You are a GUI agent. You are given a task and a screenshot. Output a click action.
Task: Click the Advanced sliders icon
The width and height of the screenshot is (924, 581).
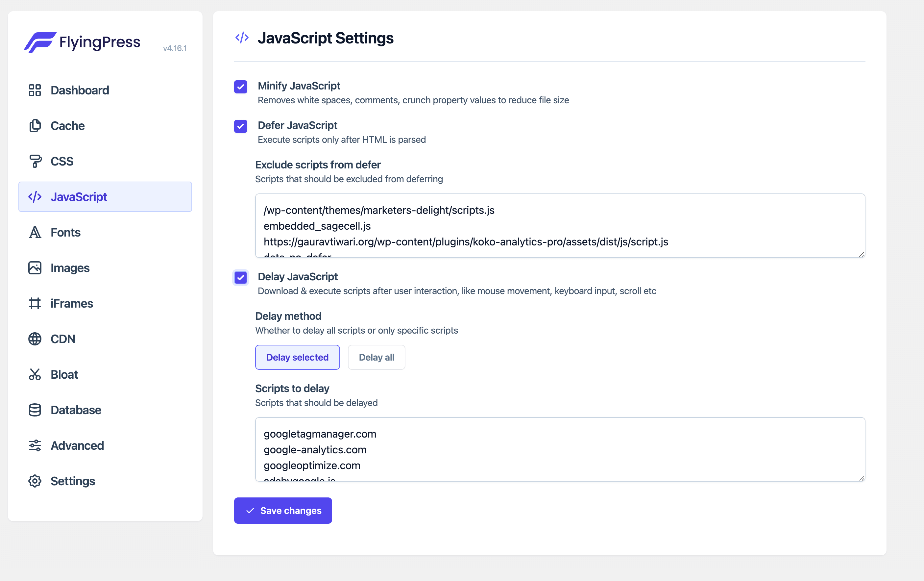(35, 445)
